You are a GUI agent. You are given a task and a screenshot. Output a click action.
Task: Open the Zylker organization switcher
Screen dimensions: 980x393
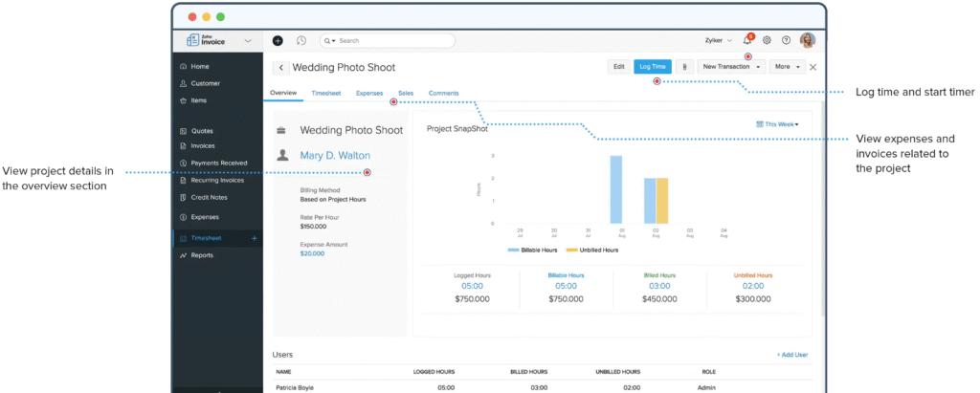[x=717, y=41]
